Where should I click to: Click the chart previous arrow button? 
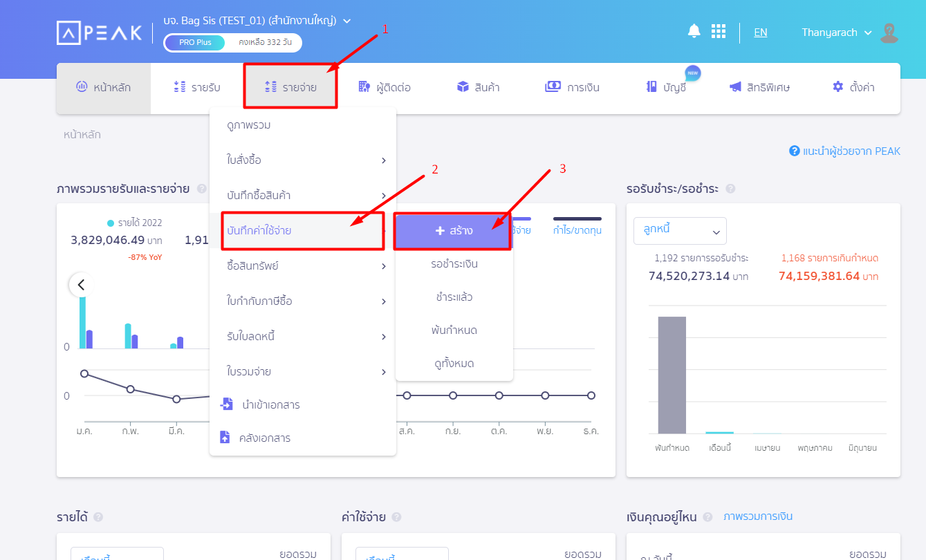[x=81, y=284]
